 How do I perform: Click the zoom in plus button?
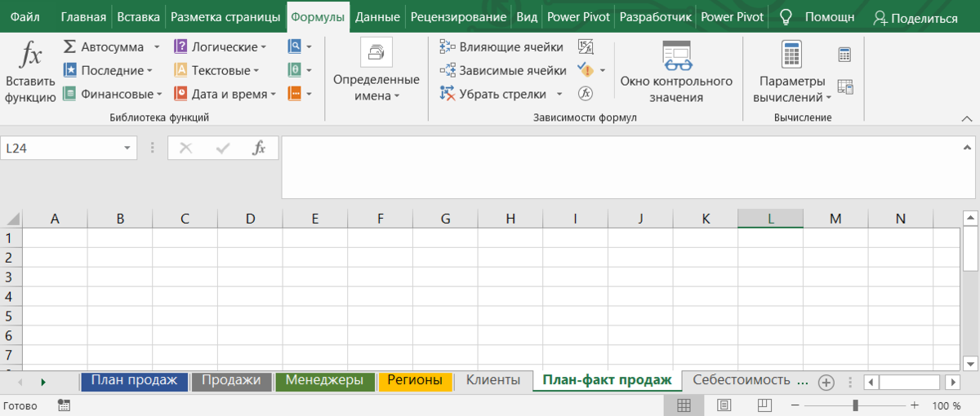click(915, 405)
